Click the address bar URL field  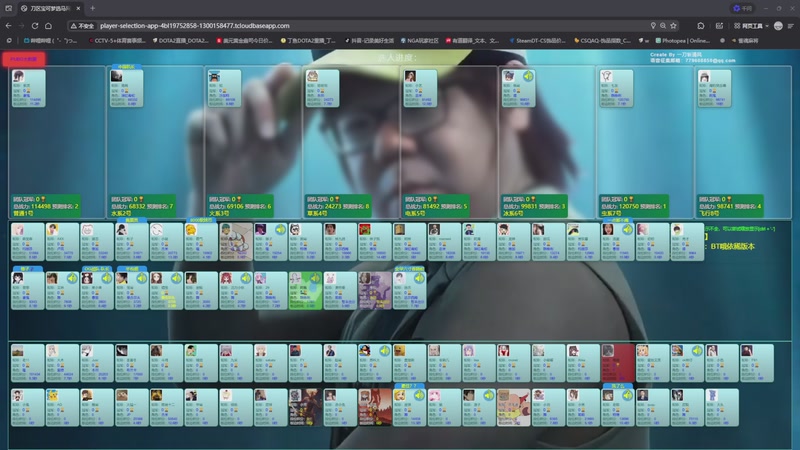372,26
